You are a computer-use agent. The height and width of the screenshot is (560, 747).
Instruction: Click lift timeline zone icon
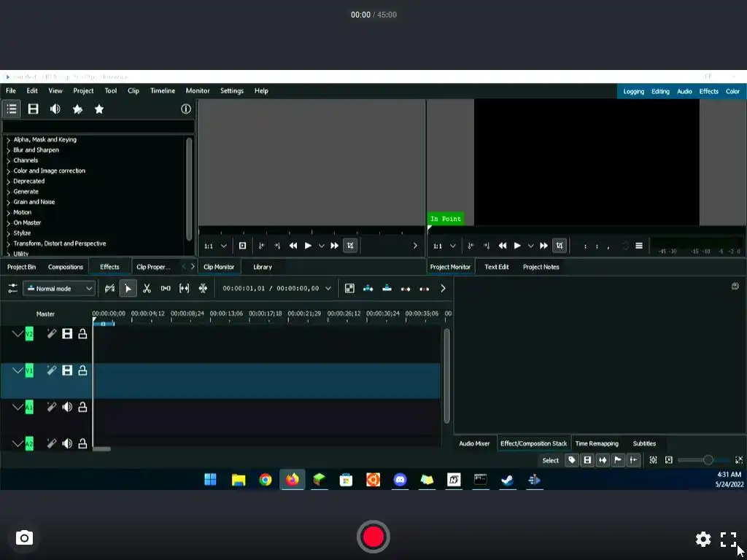424,289
